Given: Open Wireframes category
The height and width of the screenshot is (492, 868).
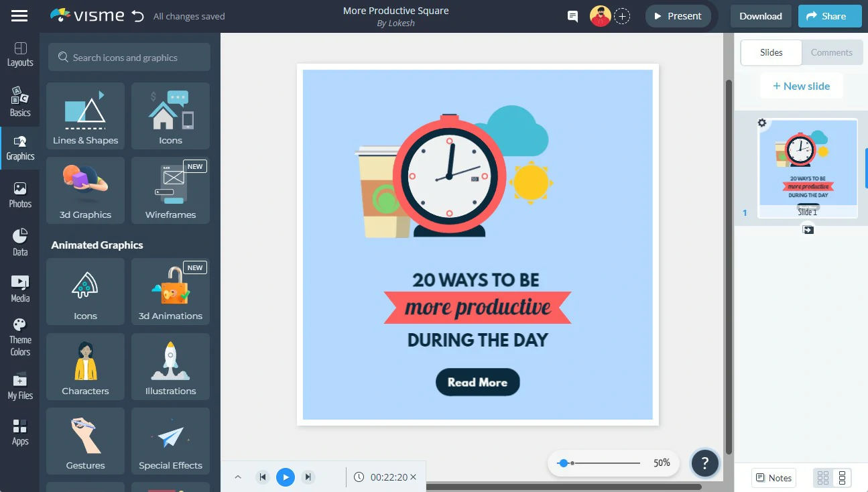Looking at the screenshot, I should point(170,190).
